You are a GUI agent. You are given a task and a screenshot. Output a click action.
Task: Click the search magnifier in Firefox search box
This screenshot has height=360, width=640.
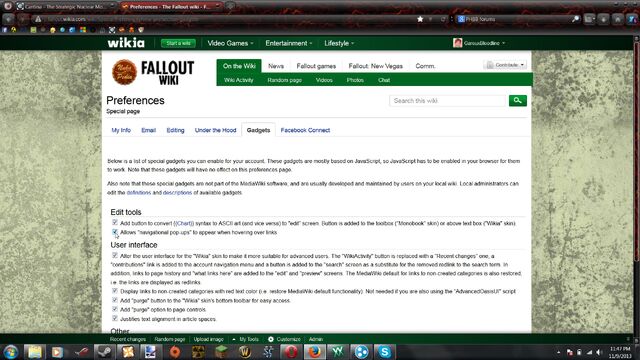[576, 19]
